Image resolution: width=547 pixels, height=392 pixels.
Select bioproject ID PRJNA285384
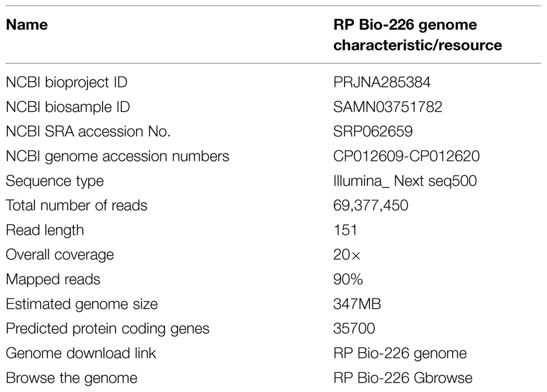point(382,83)
